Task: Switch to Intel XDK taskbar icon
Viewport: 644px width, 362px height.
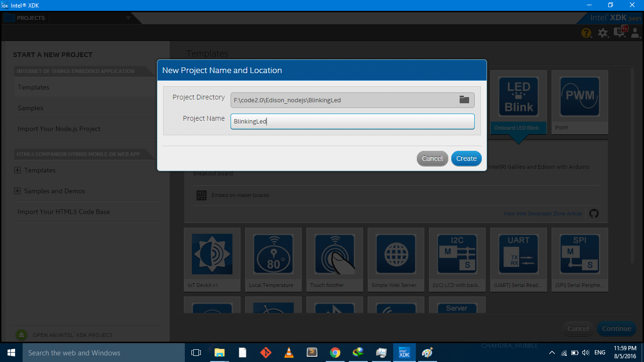Action: click(x=404, y=353)
